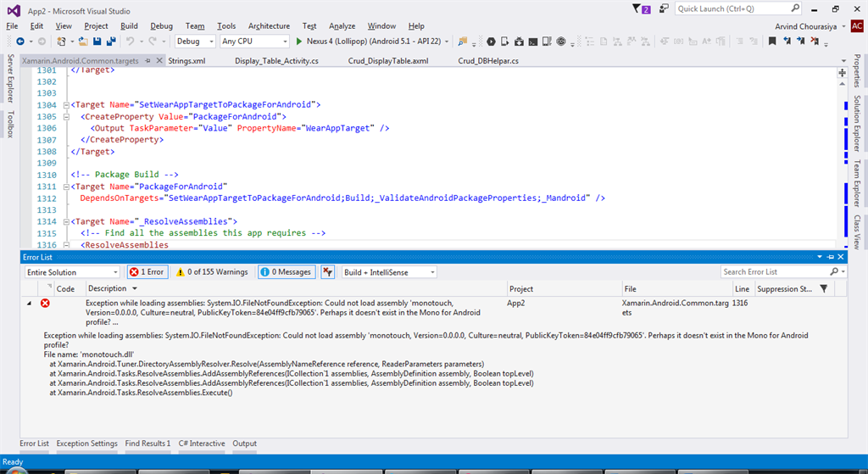Open the Architecture menu

click(269, 26)
